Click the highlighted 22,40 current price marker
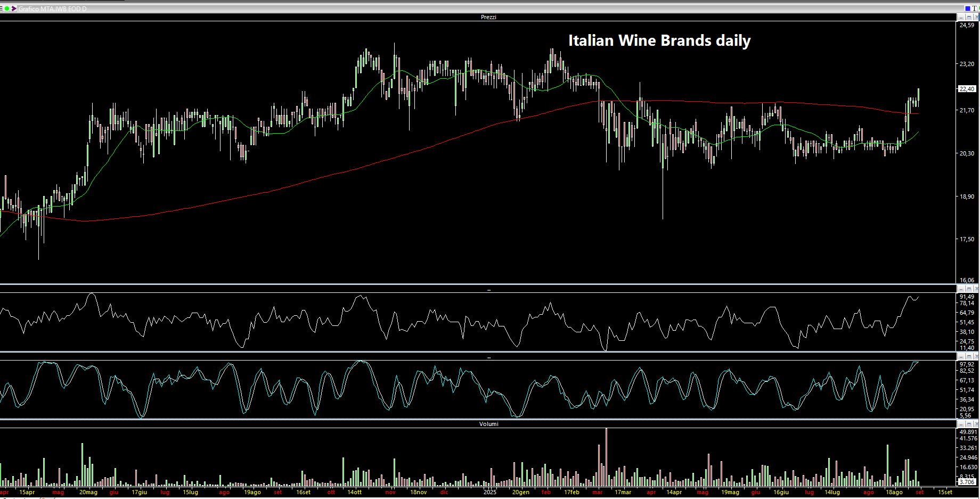Screen dimensions: 980x499 pos(967,89)
